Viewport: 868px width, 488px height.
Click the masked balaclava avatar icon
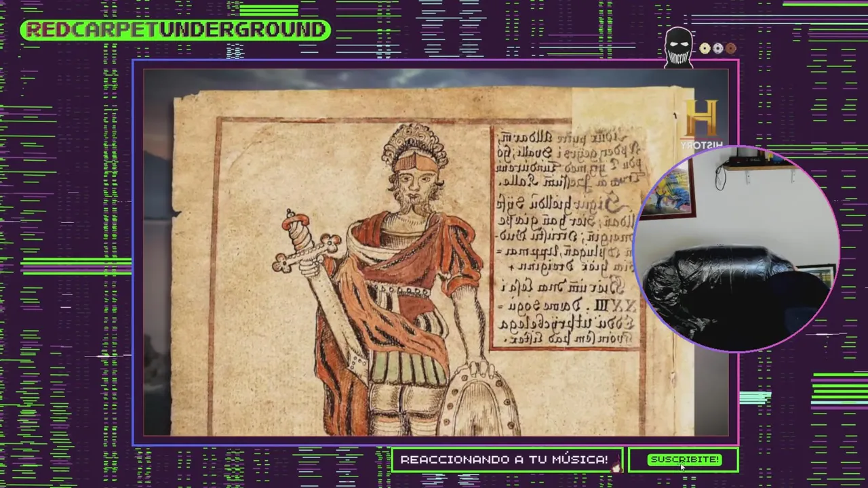(x=678, y=47)
